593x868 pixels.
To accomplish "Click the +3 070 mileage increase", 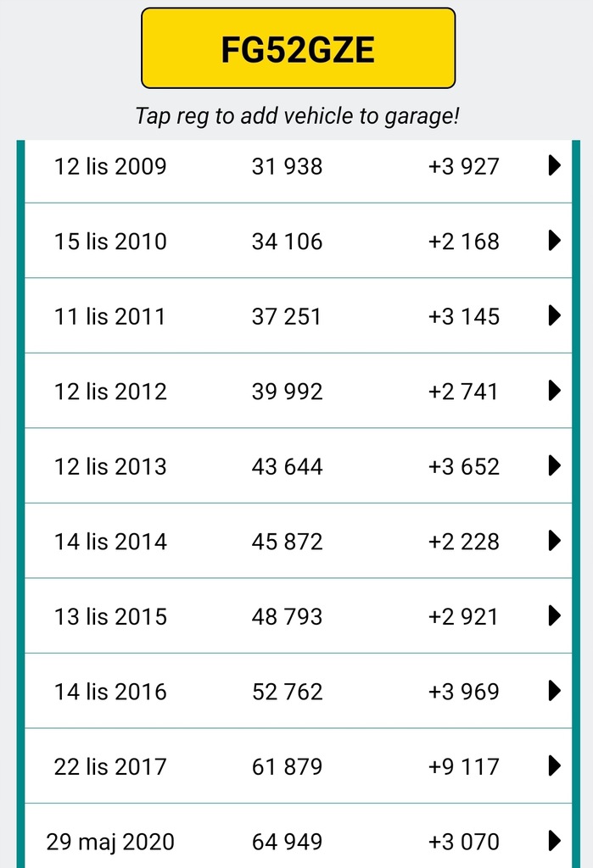I will tap(463, 842).
